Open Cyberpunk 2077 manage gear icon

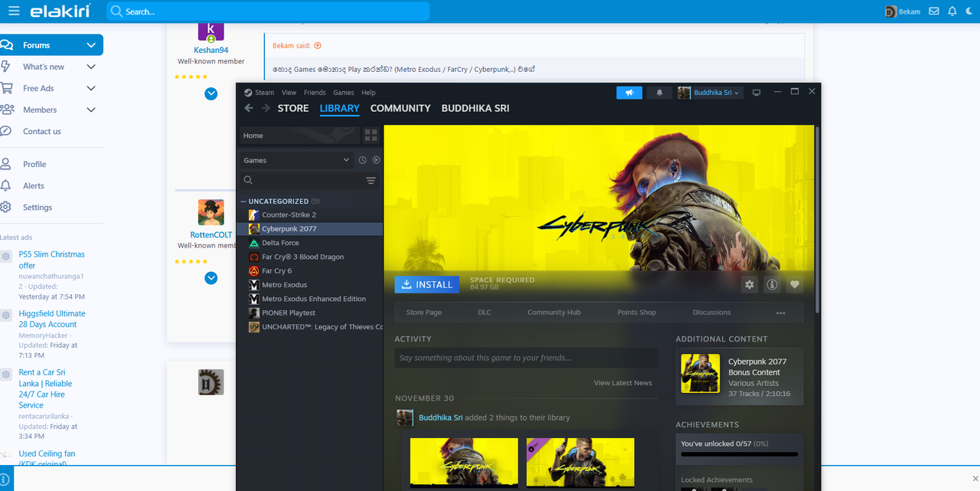(750, 284)
